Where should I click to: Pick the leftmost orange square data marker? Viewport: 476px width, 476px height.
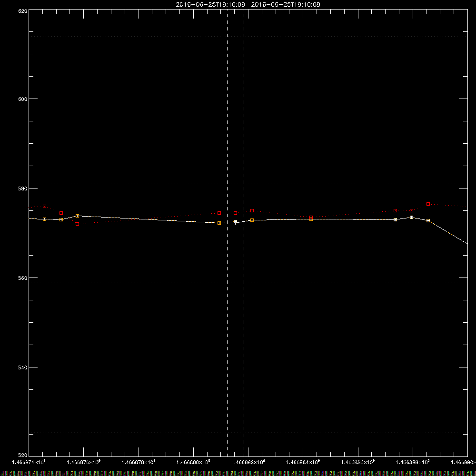coord(45,219)
